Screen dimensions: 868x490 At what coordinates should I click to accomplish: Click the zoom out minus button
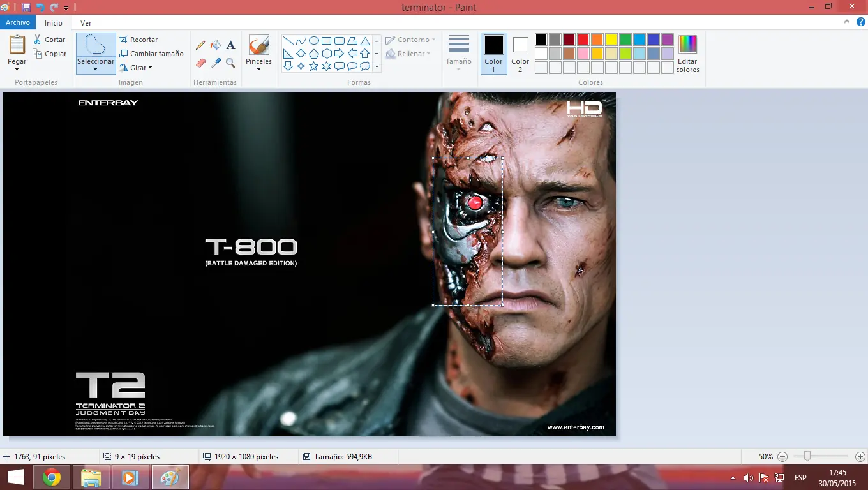click(x=782, y=457)
